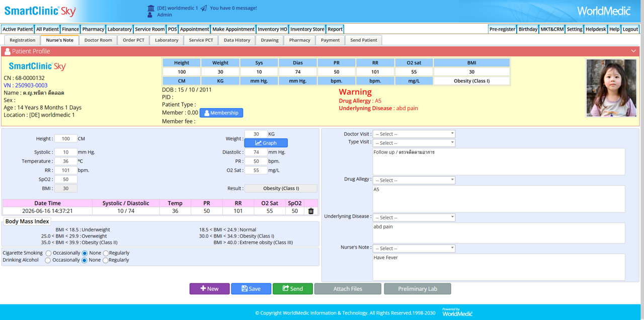644x320 pixels.
Task: Open the Membership details
Action: pyautogui.click(x=221, y=113)
